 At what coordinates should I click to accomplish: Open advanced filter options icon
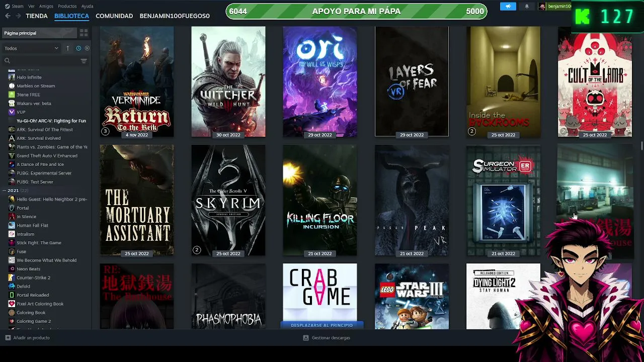point(84,61)
